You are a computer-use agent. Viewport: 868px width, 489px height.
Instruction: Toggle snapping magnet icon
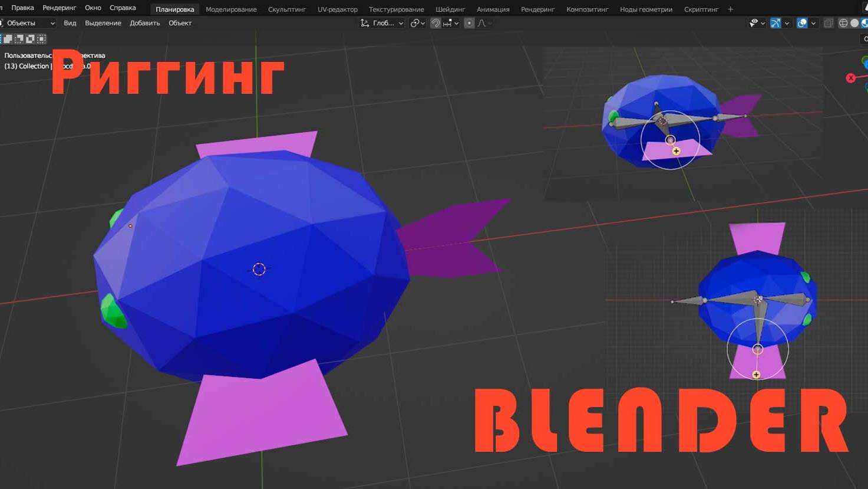coord(435,23)
